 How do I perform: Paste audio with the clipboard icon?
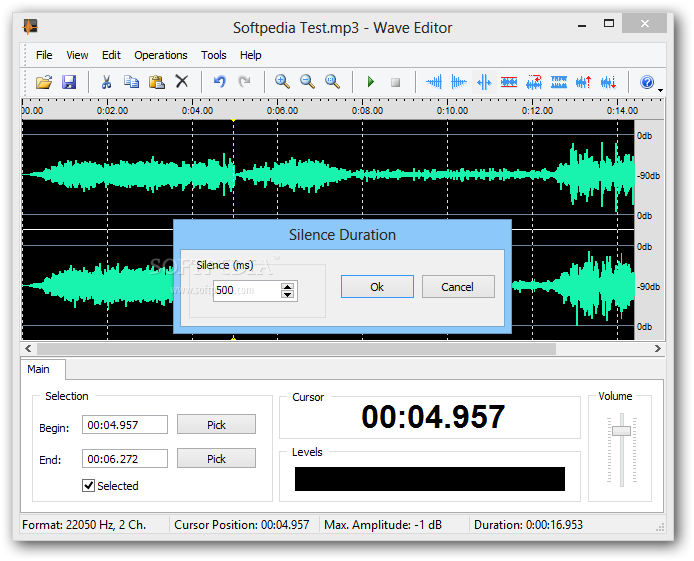157,82
